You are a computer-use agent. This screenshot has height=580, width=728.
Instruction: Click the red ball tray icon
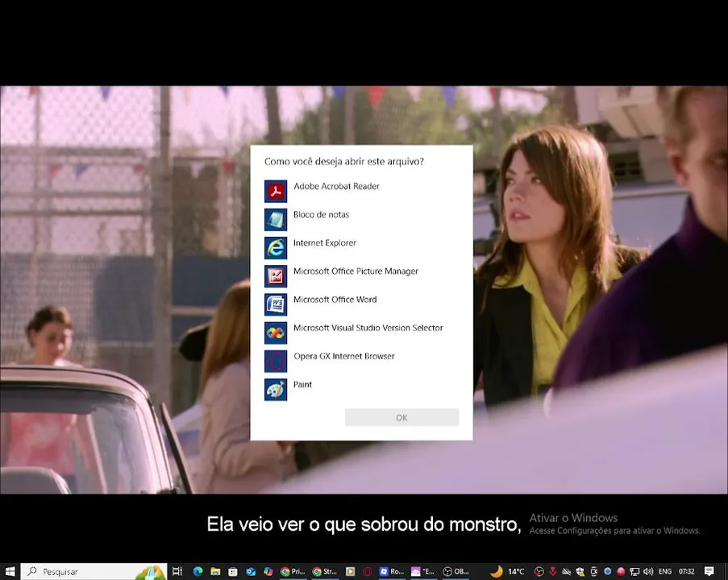tap(621, 571)
